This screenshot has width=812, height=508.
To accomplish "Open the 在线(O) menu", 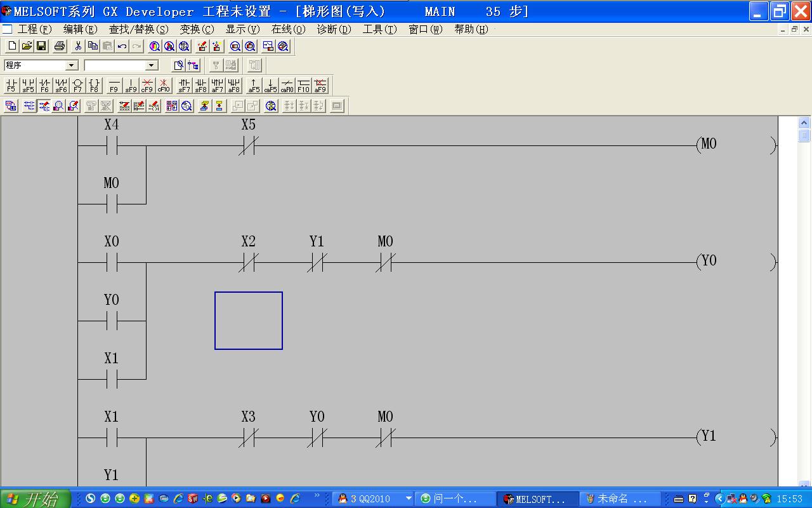I will 288,29.
